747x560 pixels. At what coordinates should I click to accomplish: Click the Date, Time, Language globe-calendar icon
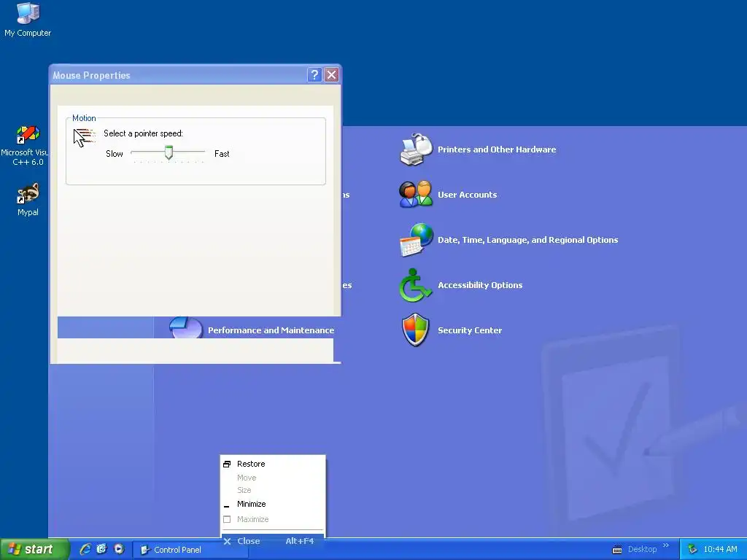(417, 239)
